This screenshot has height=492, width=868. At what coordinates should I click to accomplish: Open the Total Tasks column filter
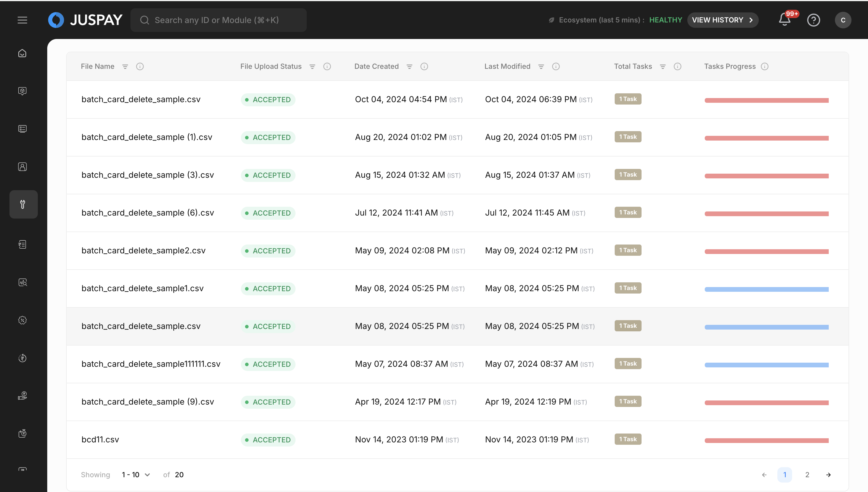pos(663,66)
